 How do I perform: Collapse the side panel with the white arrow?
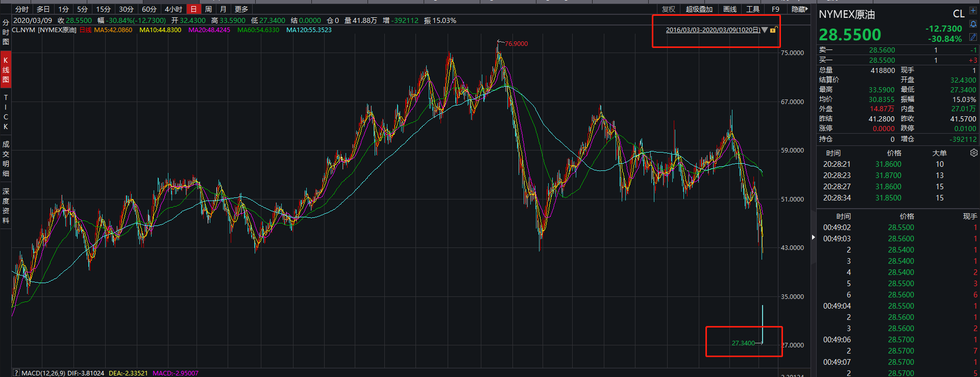[814, 237]
